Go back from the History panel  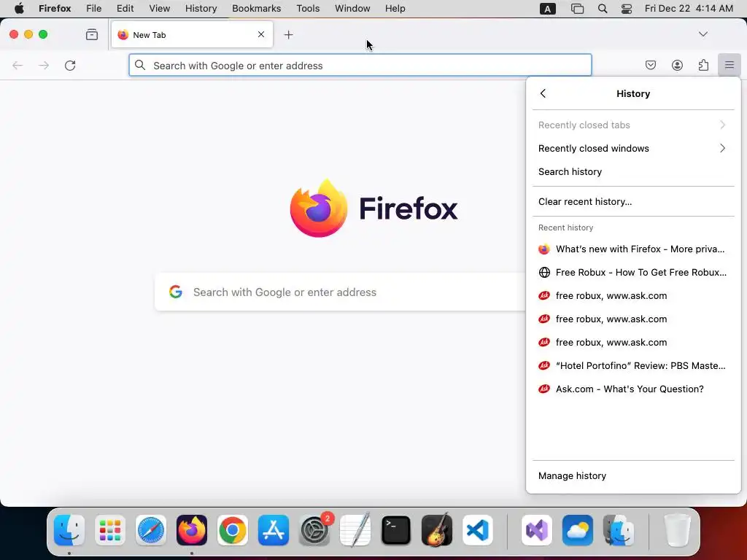point(543,93)
